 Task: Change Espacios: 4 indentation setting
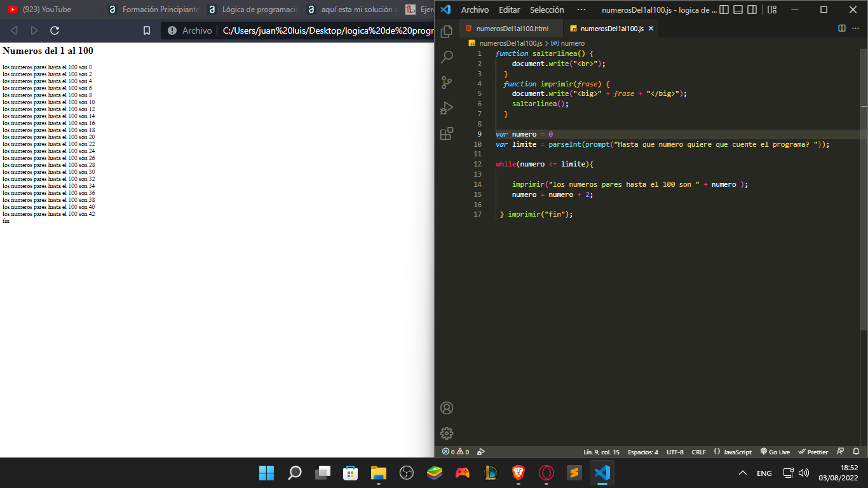[x=643, y=452]
